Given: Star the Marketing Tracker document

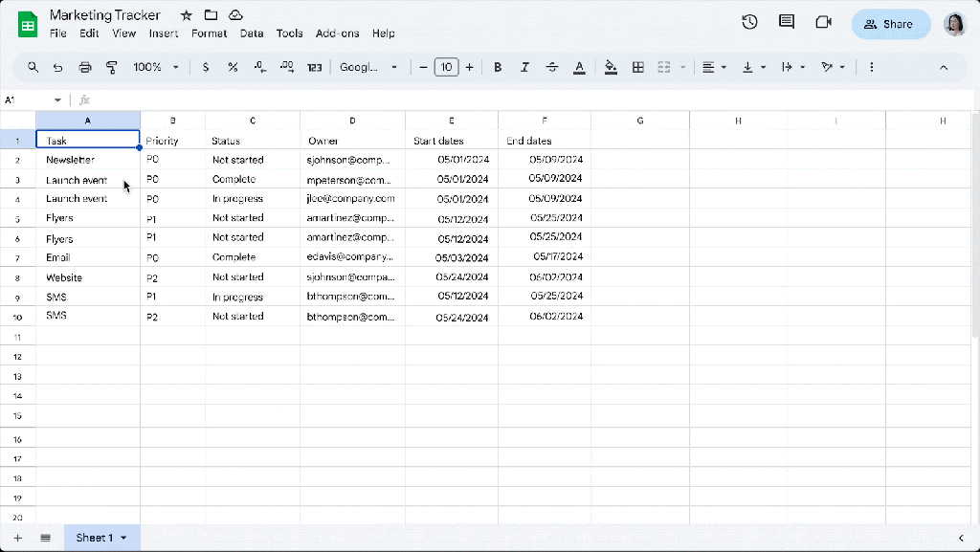Looking at the screenshot, I should pos(187,15).
